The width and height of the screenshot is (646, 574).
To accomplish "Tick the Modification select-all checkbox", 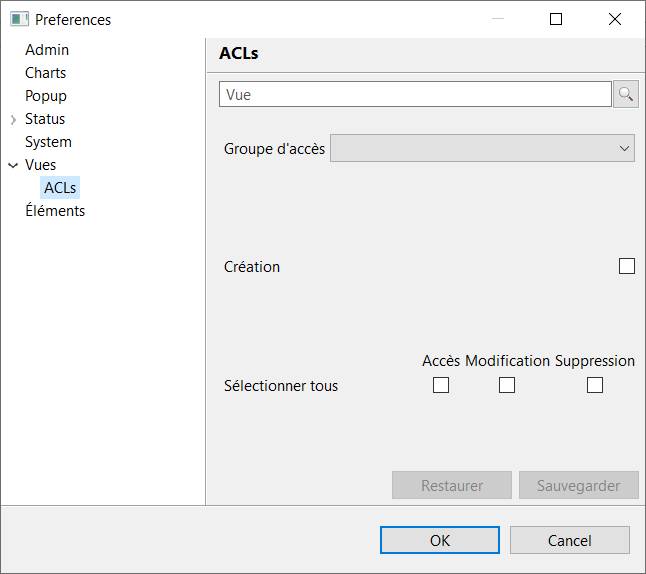I will click(507, 385).
